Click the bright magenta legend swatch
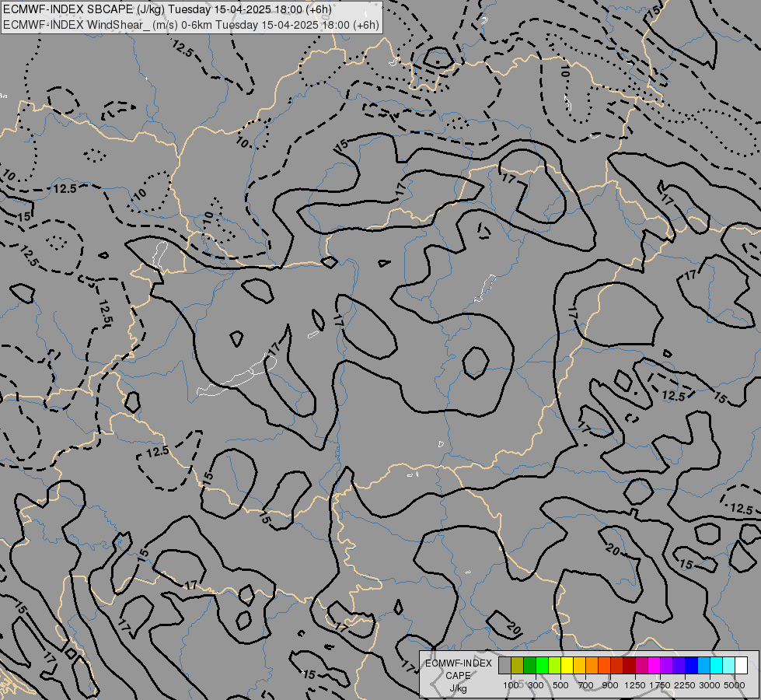 [x=655, y=666]
